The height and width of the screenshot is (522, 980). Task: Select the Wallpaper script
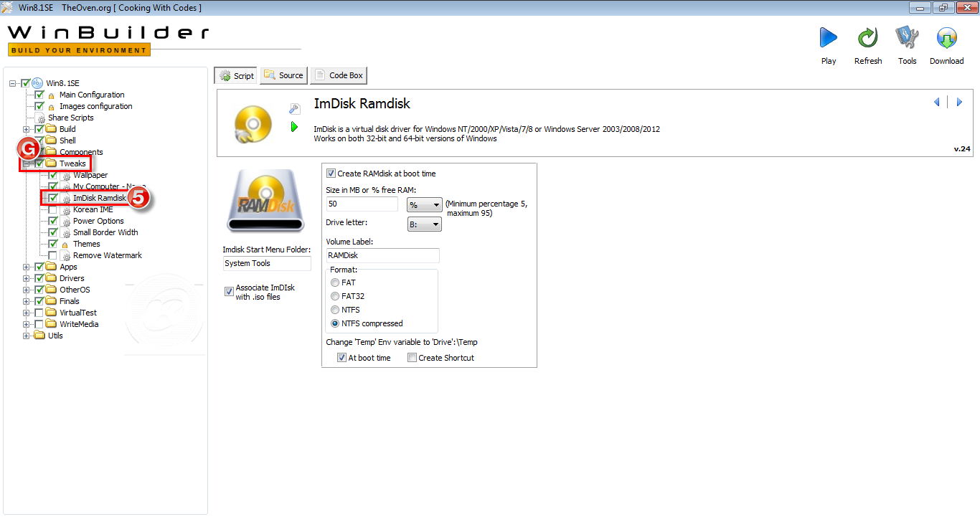tap(90, 175)
